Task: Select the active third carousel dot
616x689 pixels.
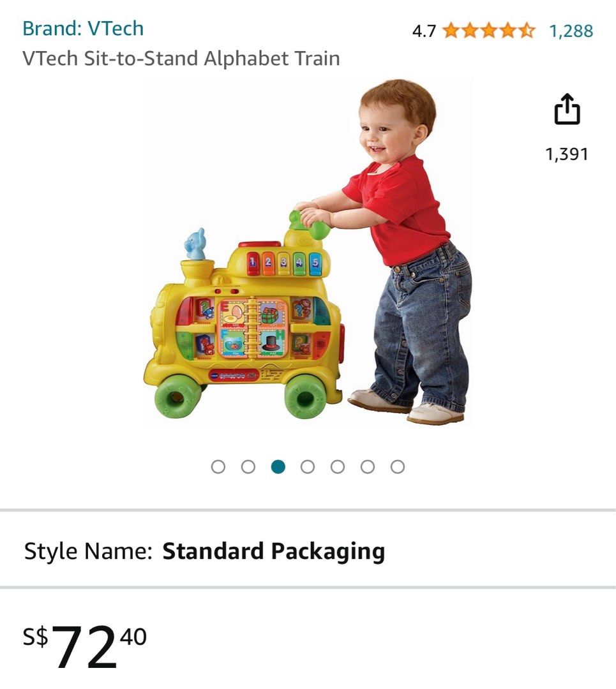Action: coord(278,466)
